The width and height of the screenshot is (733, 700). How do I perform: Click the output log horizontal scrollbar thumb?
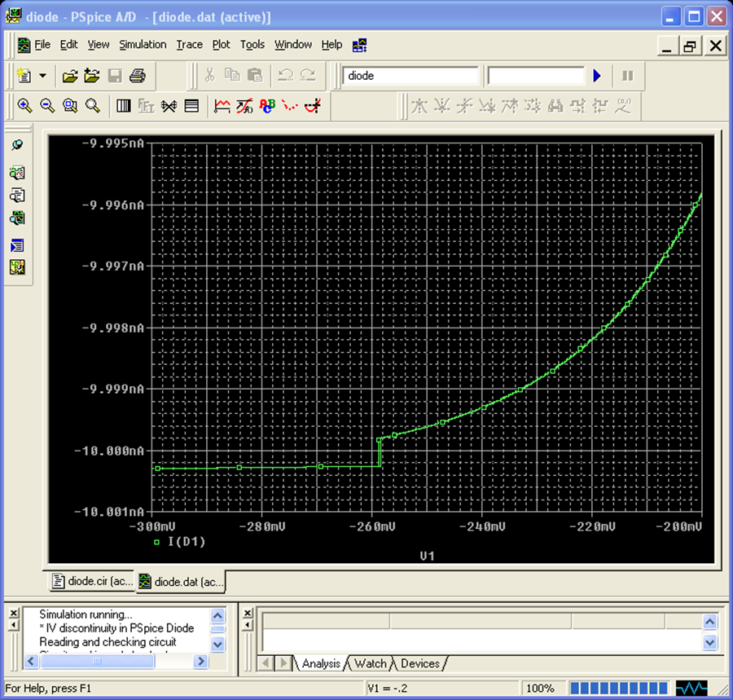[97, 661]
